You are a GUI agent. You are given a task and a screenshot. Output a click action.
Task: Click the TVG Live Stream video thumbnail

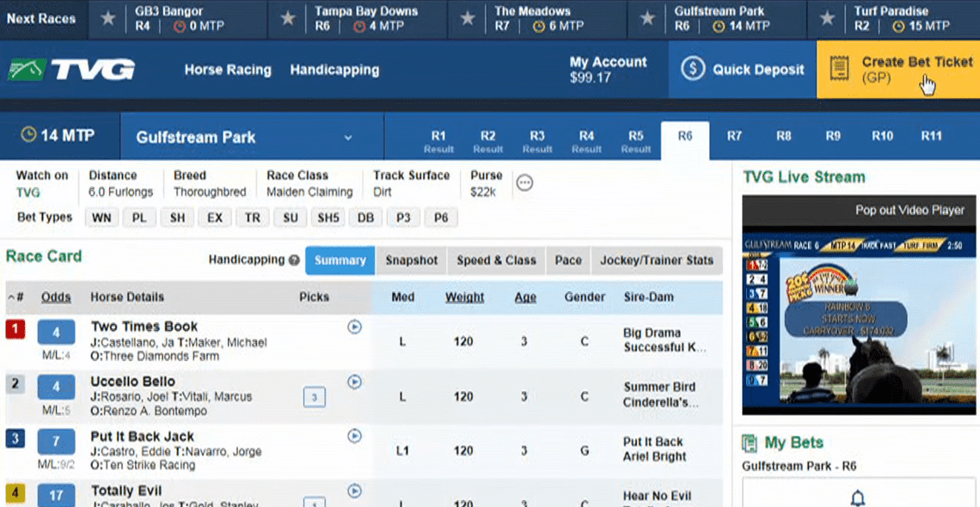click(859, 325)
